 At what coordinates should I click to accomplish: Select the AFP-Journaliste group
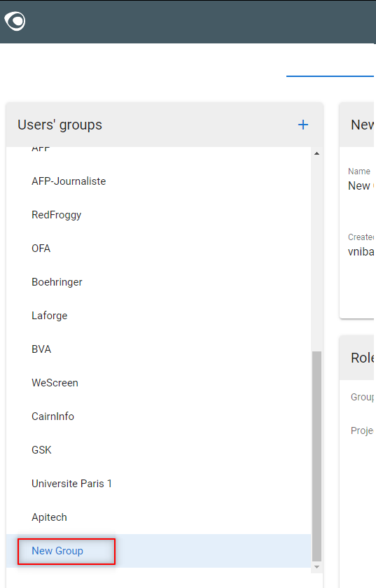click(158, 181)
